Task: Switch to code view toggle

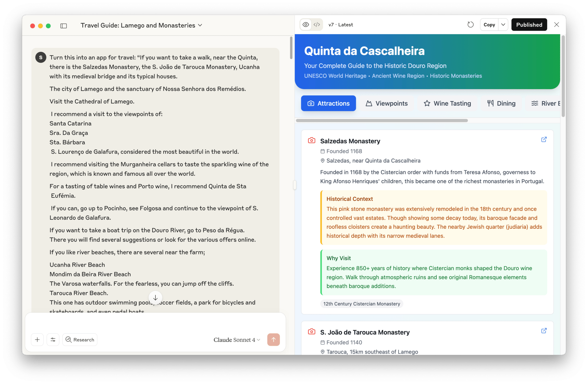Action: 317,25
